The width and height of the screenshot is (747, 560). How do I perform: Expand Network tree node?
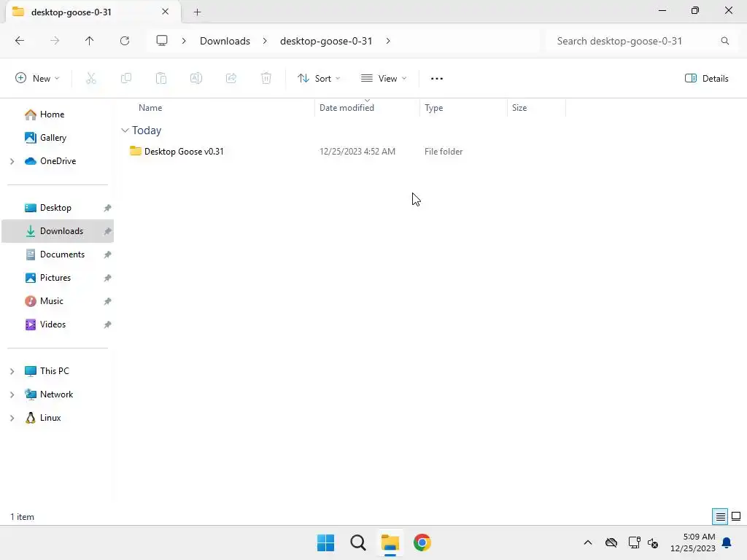(x=12, y=394)
